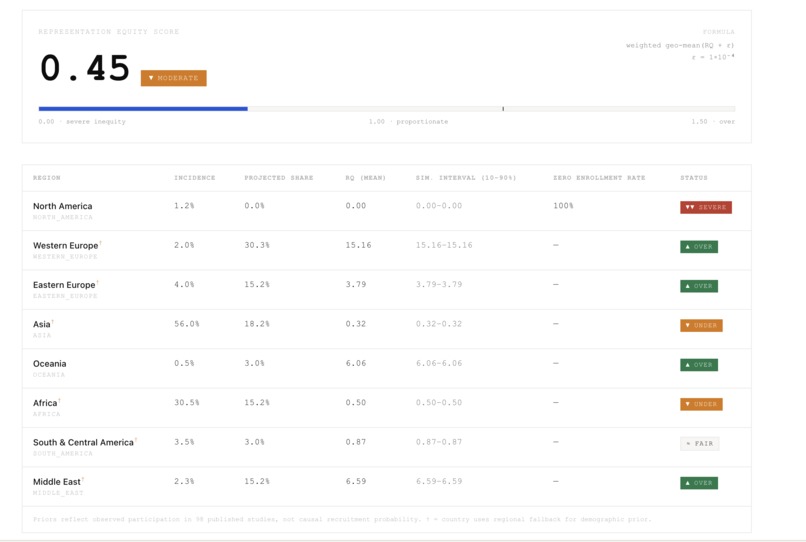The height and width of the screenshot is (542, 806).
Task: Click the priors footnote about 98 published studies
Action: [x=342, y=519]
